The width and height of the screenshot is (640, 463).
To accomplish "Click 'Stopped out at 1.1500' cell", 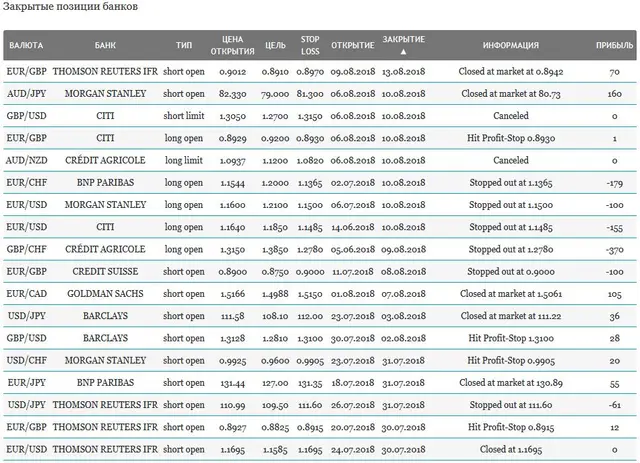I will (x=511, y=205).
